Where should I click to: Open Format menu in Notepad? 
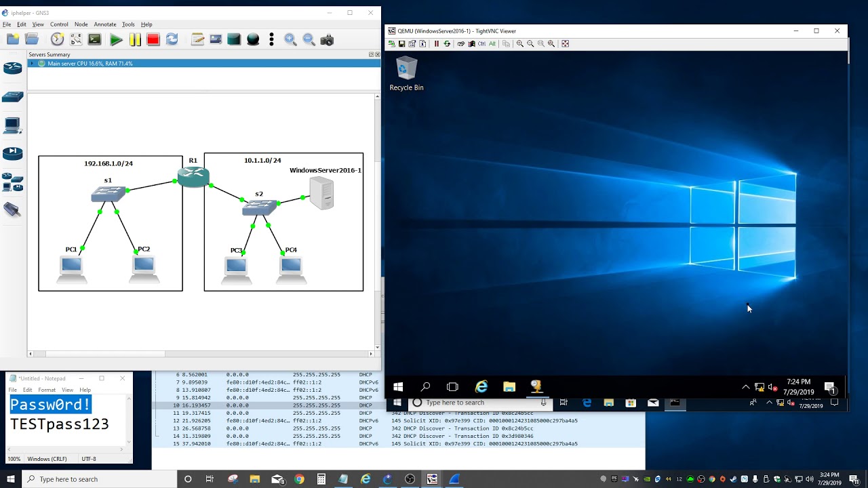[x=47, y=390]
